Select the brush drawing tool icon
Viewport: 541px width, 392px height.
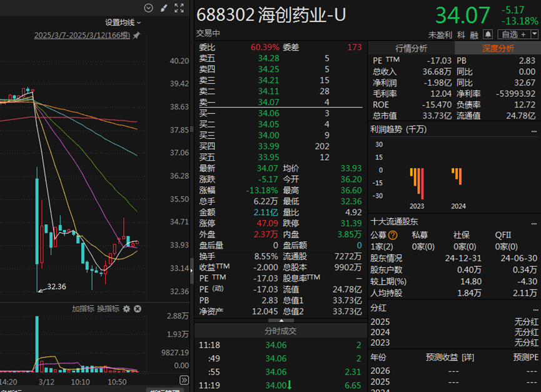tap(164, 8)
